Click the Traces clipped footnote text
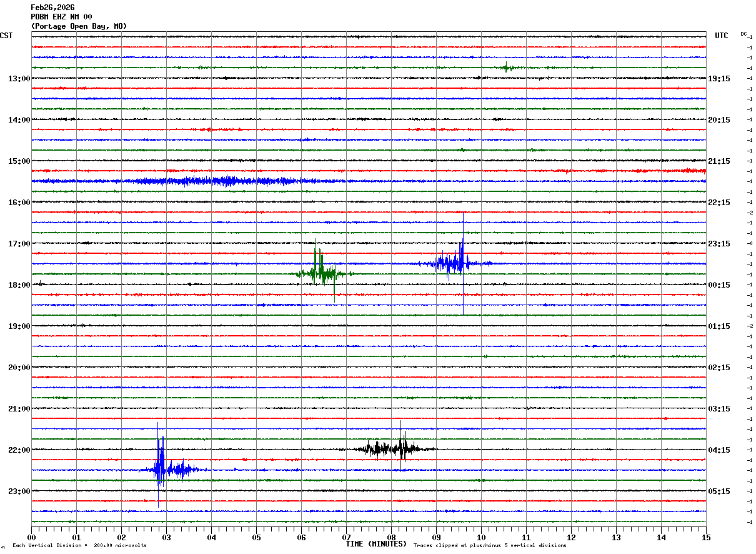The width and height of the screenshot is (756, 554). pyautogui.click(x=490, y=546)
